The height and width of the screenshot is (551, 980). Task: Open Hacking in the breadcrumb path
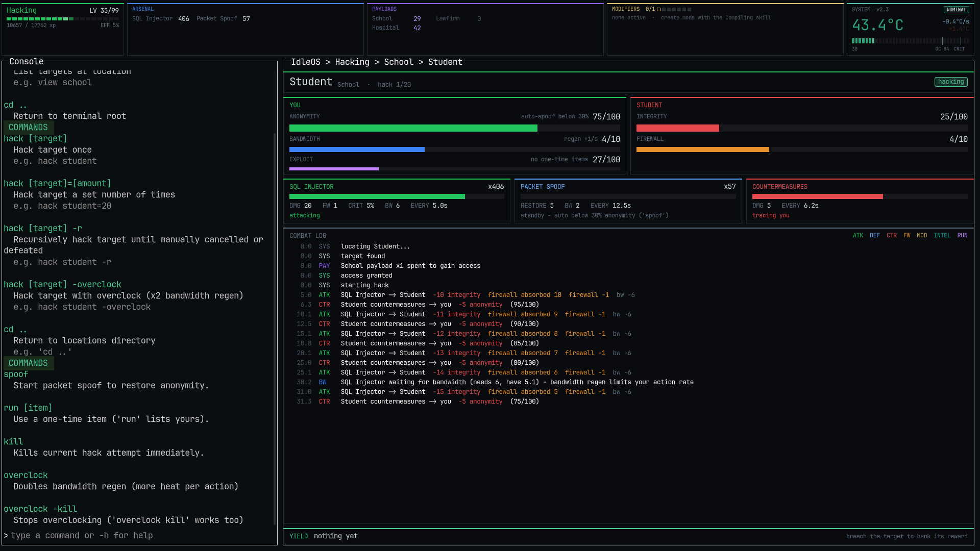[x=352, y=62]
